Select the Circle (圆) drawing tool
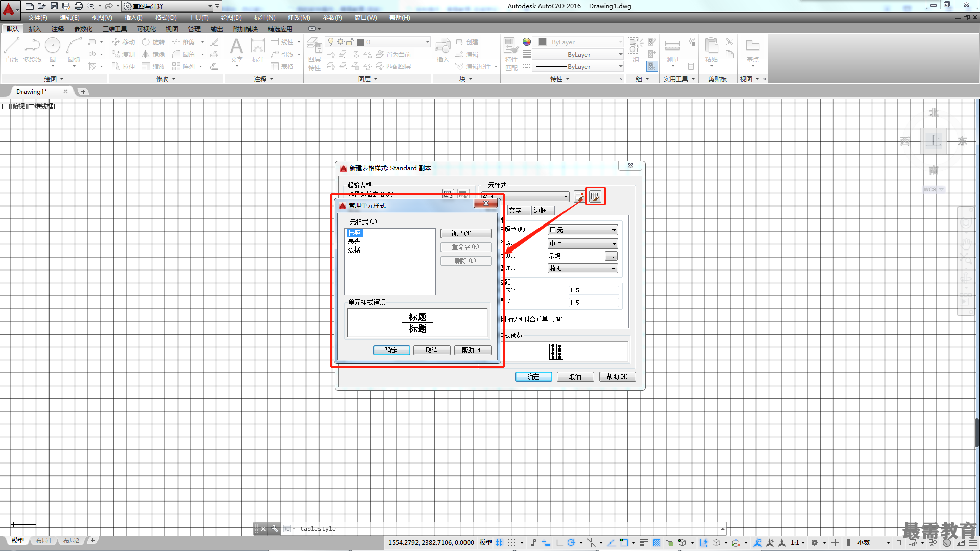980x551 pixels. click(53, 49)
